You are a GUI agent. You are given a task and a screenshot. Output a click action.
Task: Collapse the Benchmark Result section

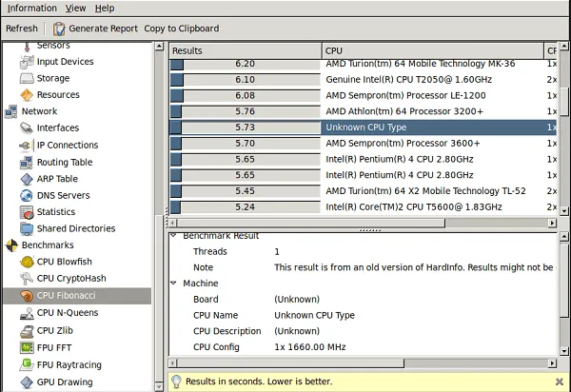click(x=174, y=236)
